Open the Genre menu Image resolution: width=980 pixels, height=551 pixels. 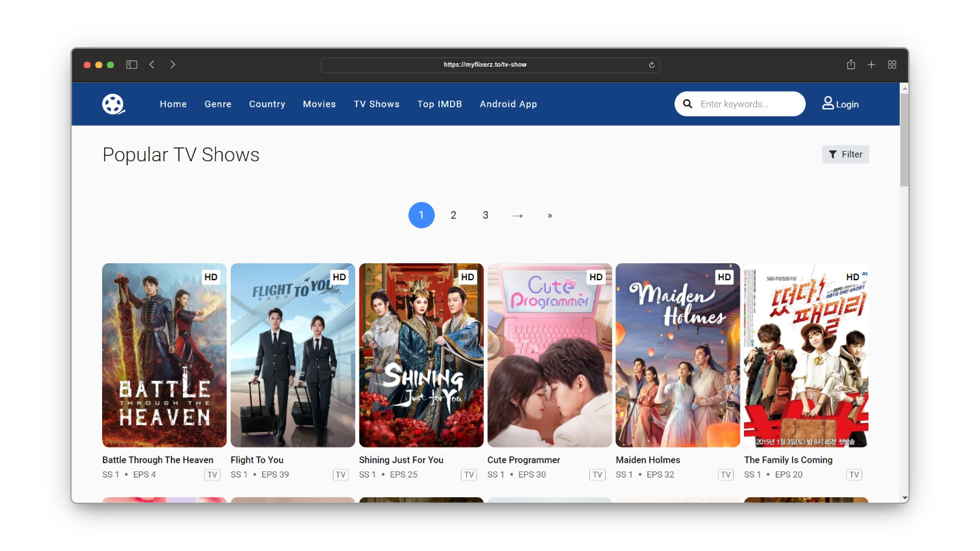click(x=218, y=104)
